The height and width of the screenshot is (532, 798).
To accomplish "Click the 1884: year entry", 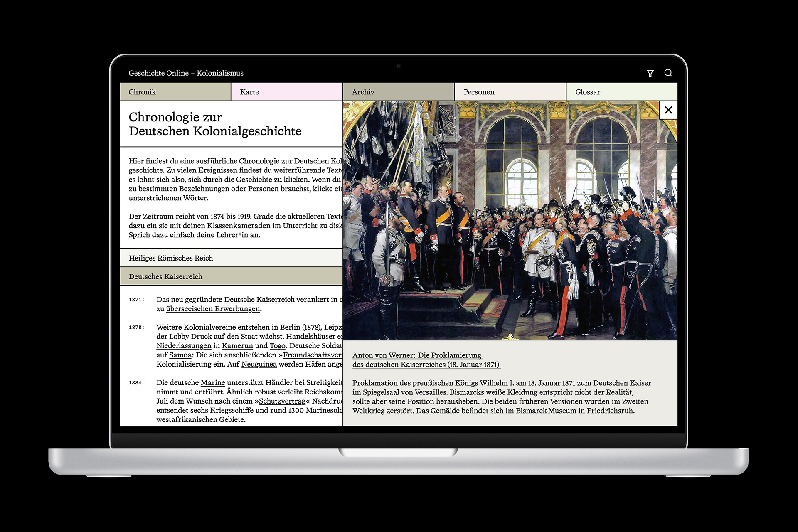I will click(x=136, y=383).
